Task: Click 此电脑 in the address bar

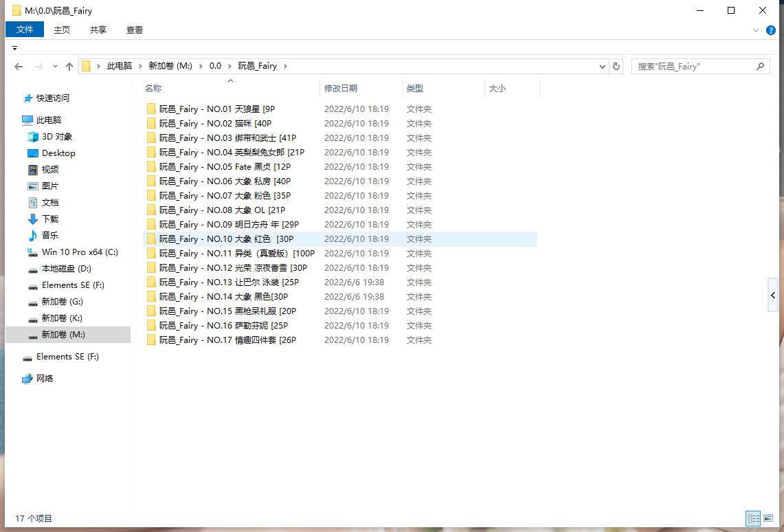Action: pyautogui.click(x=120, y=66)
